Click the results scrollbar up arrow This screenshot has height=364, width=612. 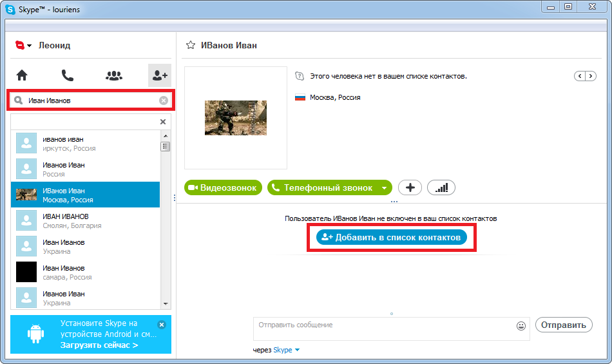coord(166,136)
